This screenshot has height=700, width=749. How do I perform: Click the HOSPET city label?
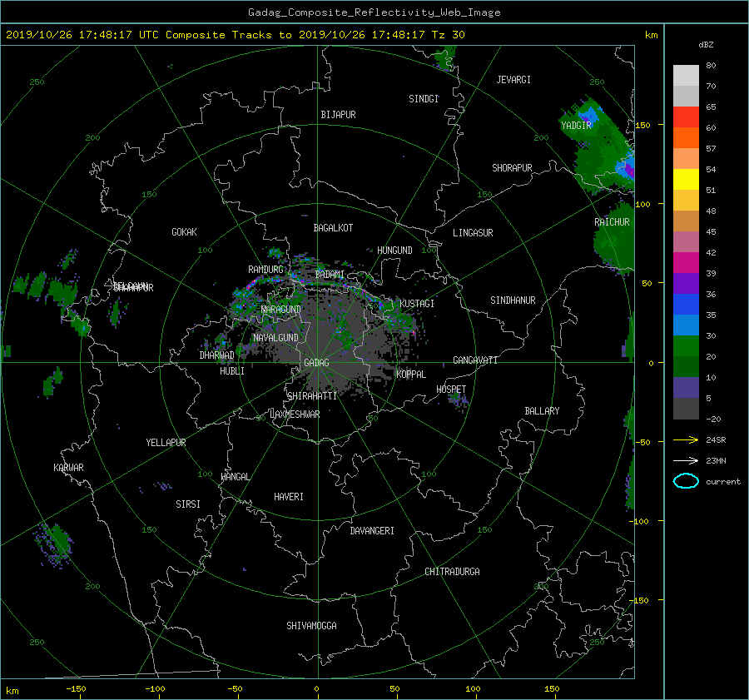pyautogui.click(x=451, y=390)
